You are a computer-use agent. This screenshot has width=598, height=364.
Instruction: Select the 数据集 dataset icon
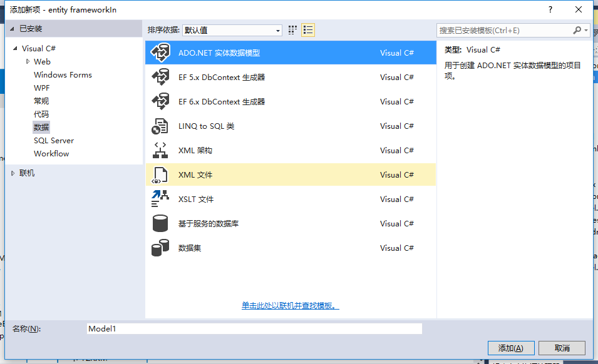point(160,248)
